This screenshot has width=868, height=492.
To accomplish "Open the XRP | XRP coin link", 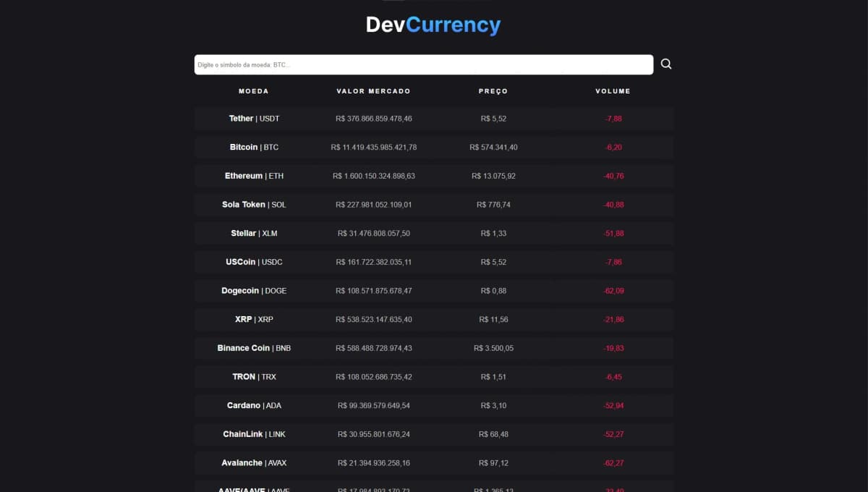I will click(254, 319).
